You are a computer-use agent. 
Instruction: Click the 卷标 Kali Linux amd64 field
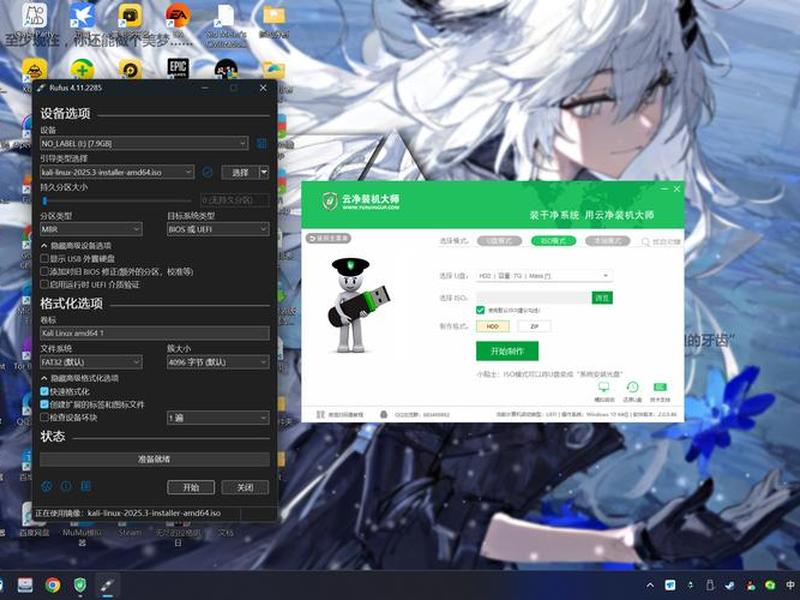(x=155, y=333)
